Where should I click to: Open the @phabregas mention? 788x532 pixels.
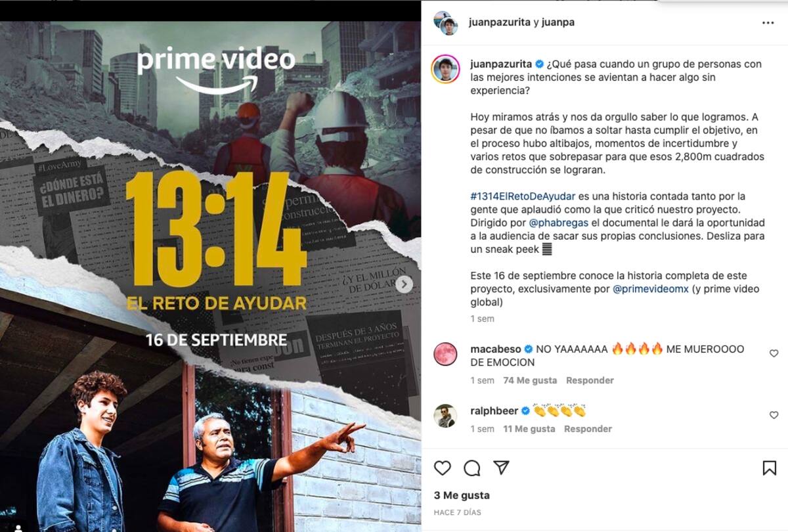(x=556, y=223)
